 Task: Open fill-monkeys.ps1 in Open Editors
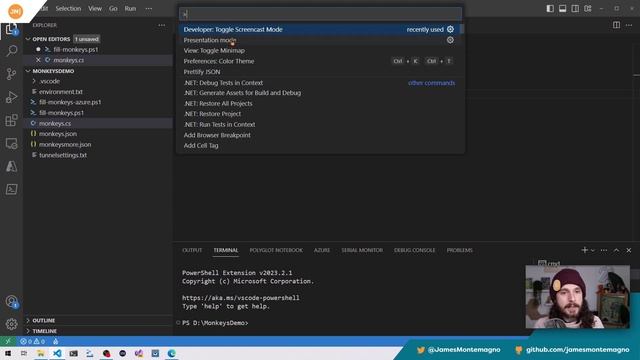[76, 49]
